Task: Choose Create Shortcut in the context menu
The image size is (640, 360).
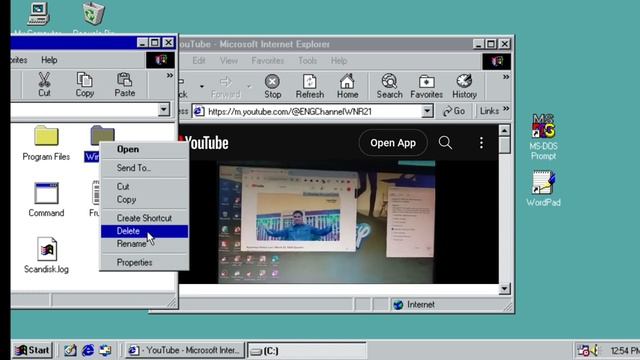Action: [x=144, y=218]
